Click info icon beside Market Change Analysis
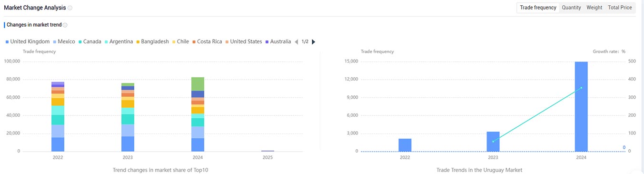The image size is (644, 174). (x=70, y=8)
